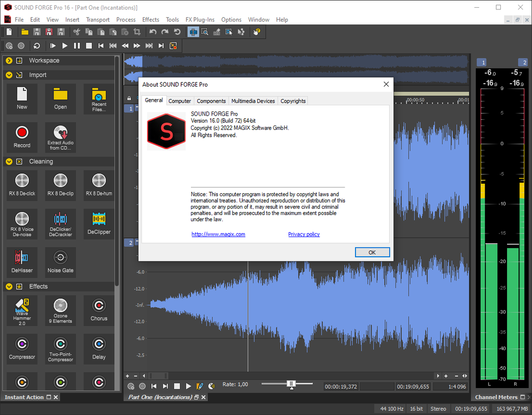
Task: Switch to the Computer tab
Action: [x=180, y=101]
